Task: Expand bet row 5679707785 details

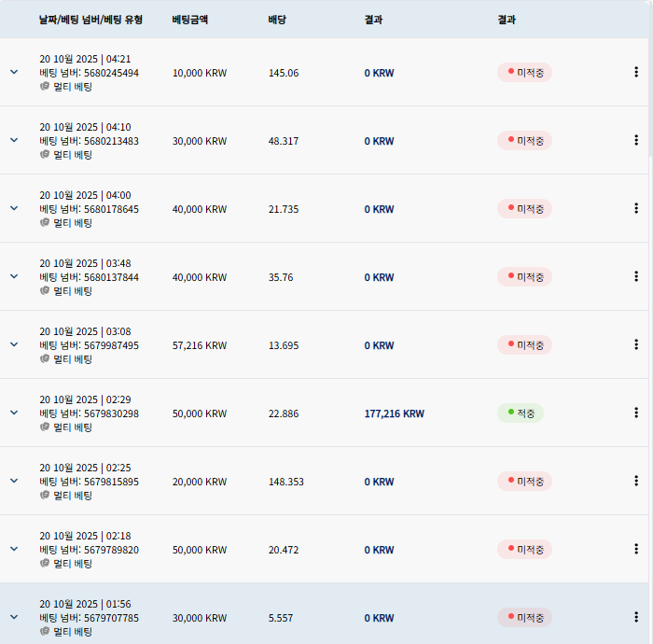Action: point(14,617)
